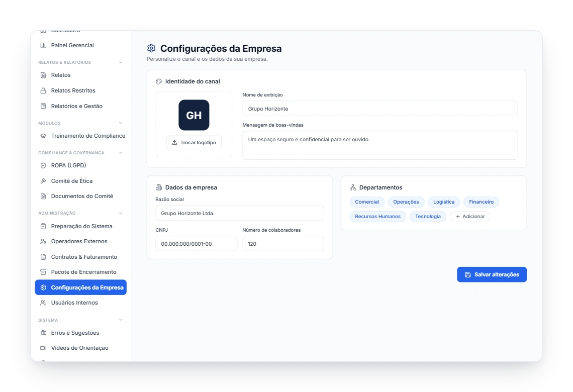Select the Financeiro department chip
The width and height of the screenshot is (573, 392).
[x=482, y=202]
